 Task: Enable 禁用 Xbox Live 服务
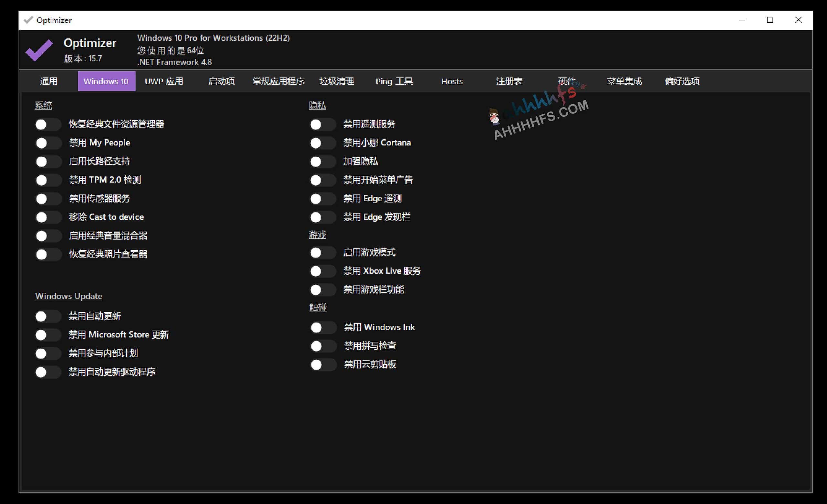(x=322, y=271)
